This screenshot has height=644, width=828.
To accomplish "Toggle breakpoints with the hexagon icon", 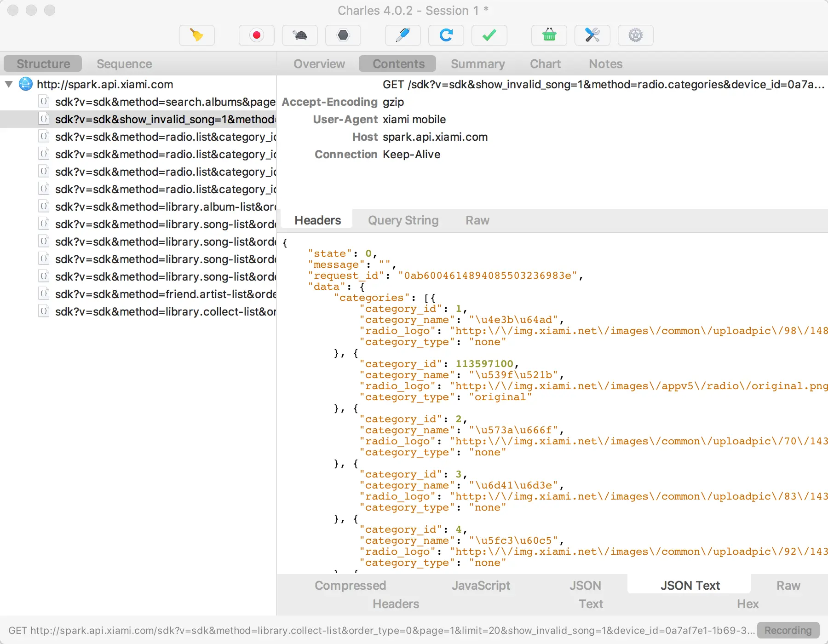I will point(343,35).
